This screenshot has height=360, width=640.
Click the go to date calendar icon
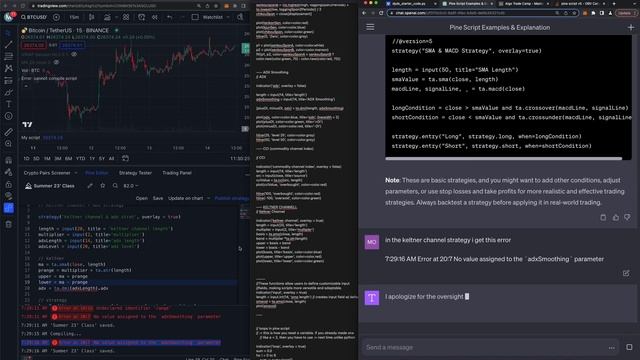(125, 158)
